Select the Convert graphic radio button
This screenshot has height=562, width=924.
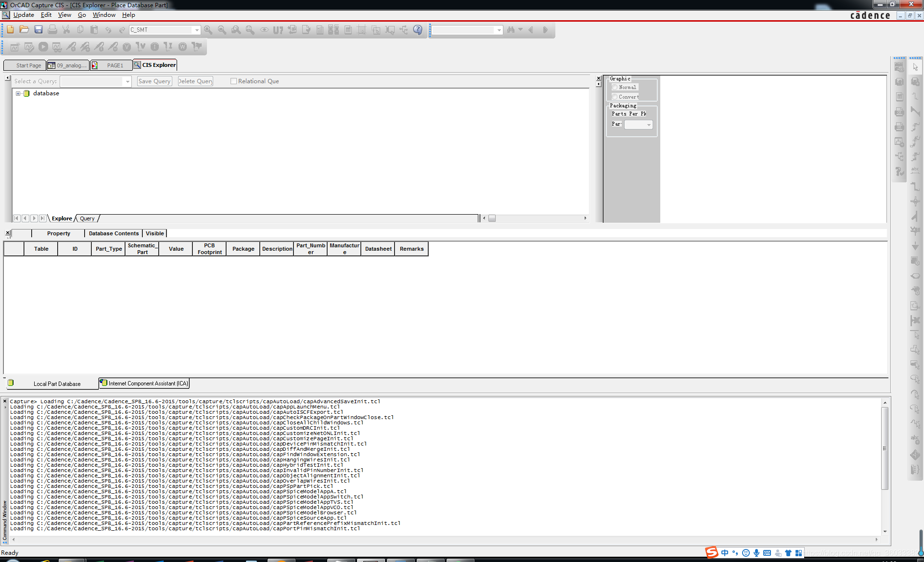(x=615, y=97)
